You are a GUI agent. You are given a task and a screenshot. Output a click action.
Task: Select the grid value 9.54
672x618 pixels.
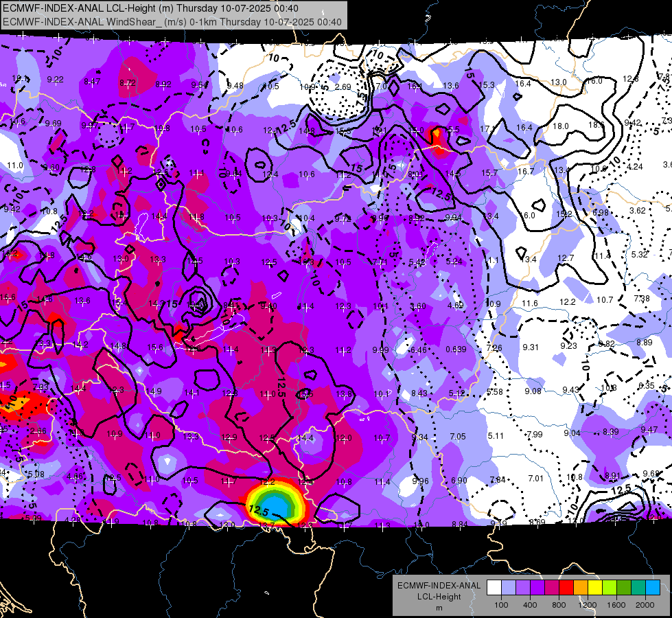coord(199,85)
